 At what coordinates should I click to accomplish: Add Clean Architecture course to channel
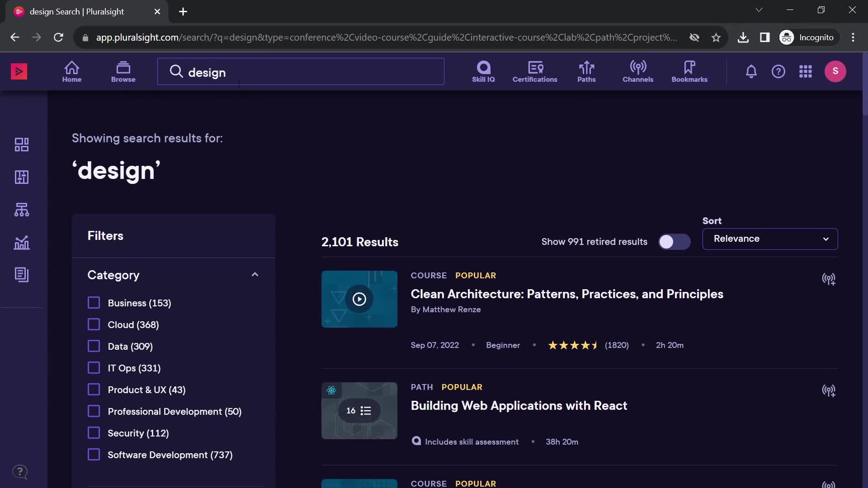coord(829,279)
